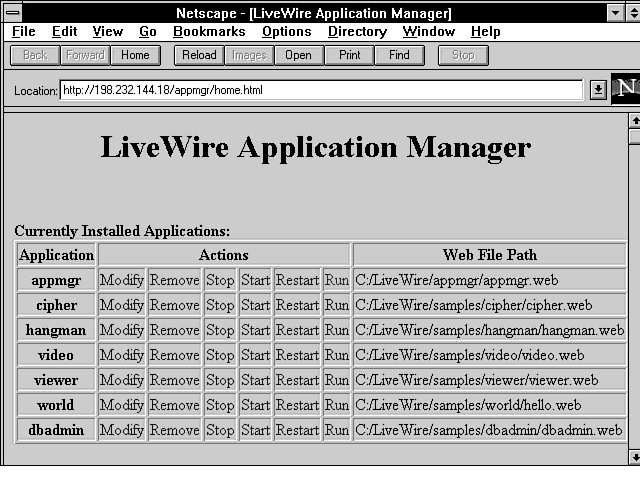640x480 pixels.
Task: Open the Directory menu
Action: (x=357, y=32)
